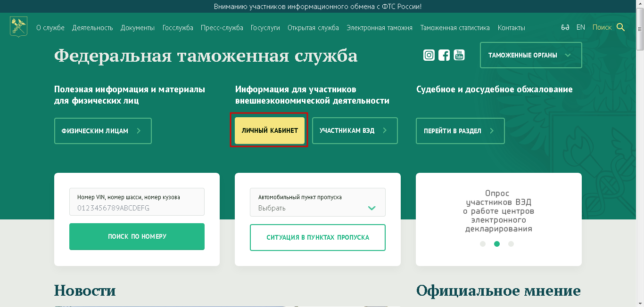Click the top announcement banner text
This screenshot has height=307, width=644.
coord(318,7)
